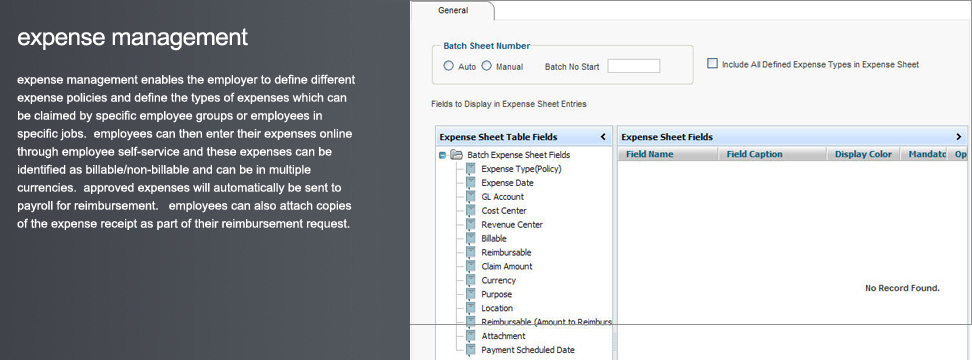The width and height of the screenshot is (972, 360).
Task: Click the Attachment field icon
Action: 471,336
